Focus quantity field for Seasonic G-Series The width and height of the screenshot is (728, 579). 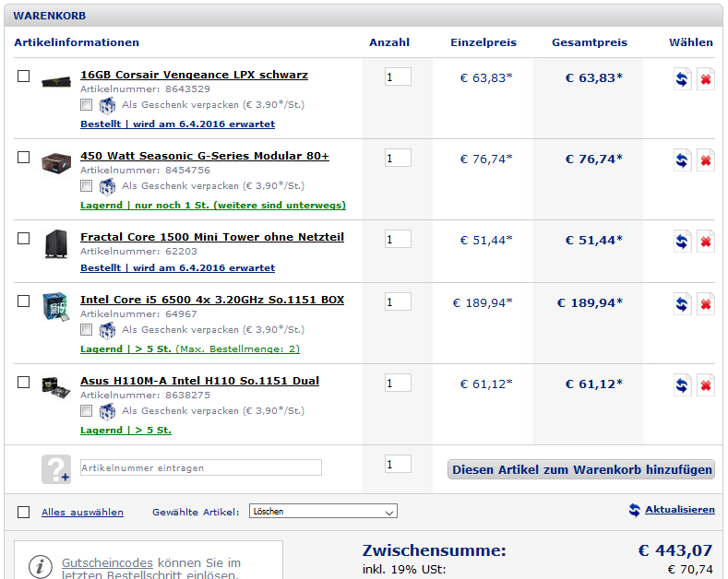(x=398, y=159)
